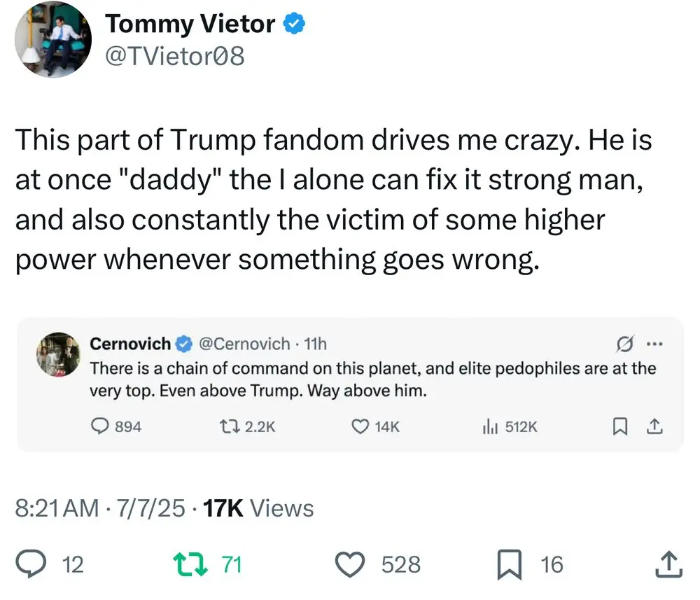This screenshot has height=600, width=700.
Task: Click the @TVietor08 handle
Action: (x=175, y=55)
